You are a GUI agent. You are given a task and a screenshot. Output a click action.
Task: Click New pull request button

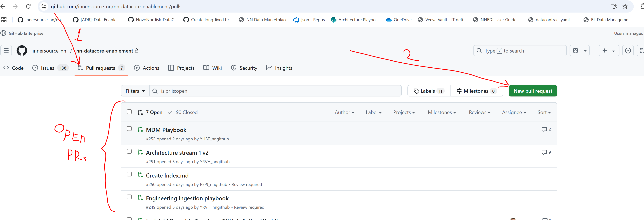point(533,91)
